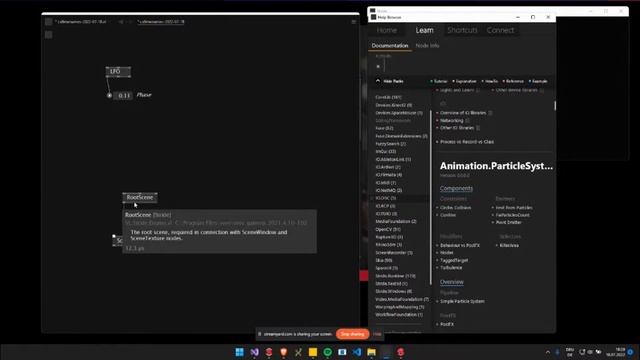This screenshot has height=360, width=640.
Task: Open the hamburger menu in patch editor
Action: (354, 22)
